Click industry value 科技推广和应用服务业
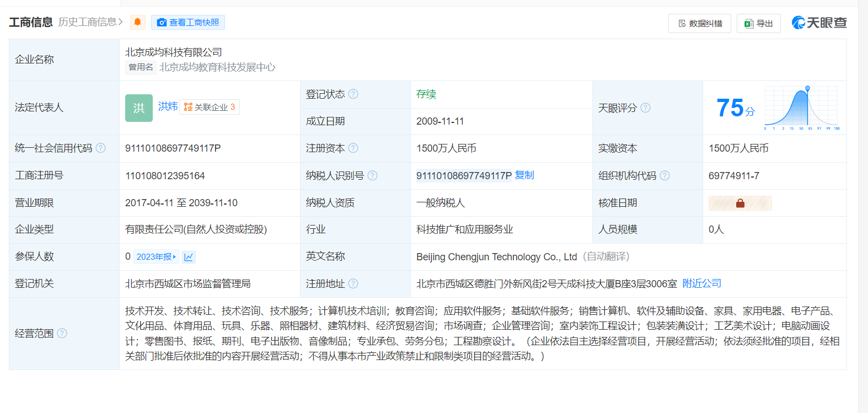868x413 pixels. coord(465,229)
